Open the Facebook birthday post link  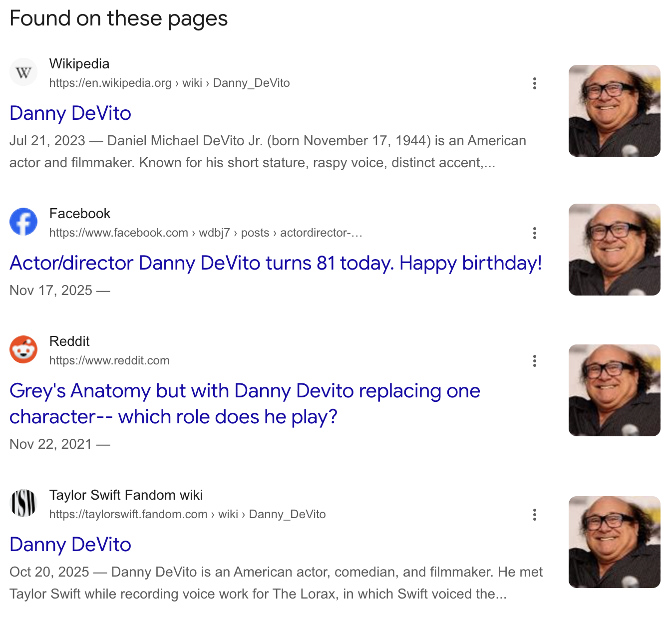[x=276, y=263]
